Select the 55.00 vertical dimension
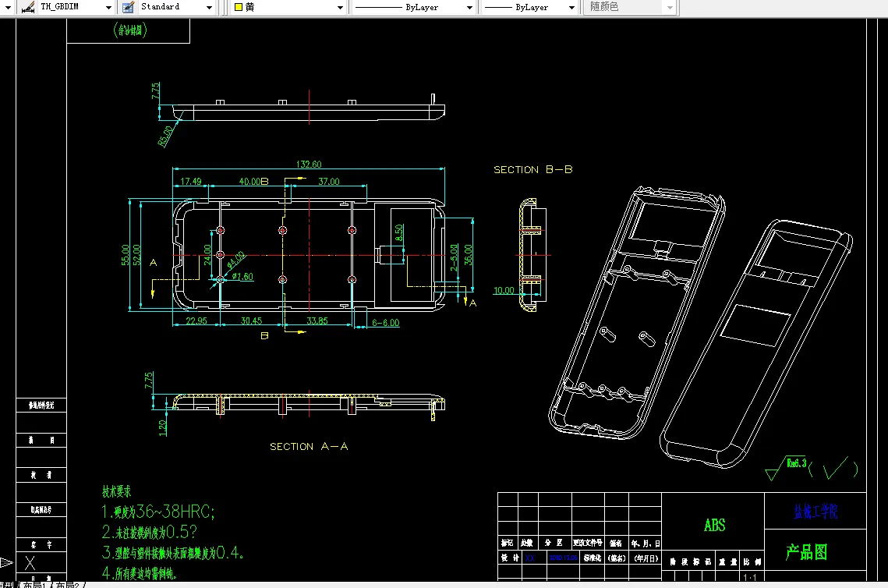Viewport: 888px width, 588px height. [126, 255]
